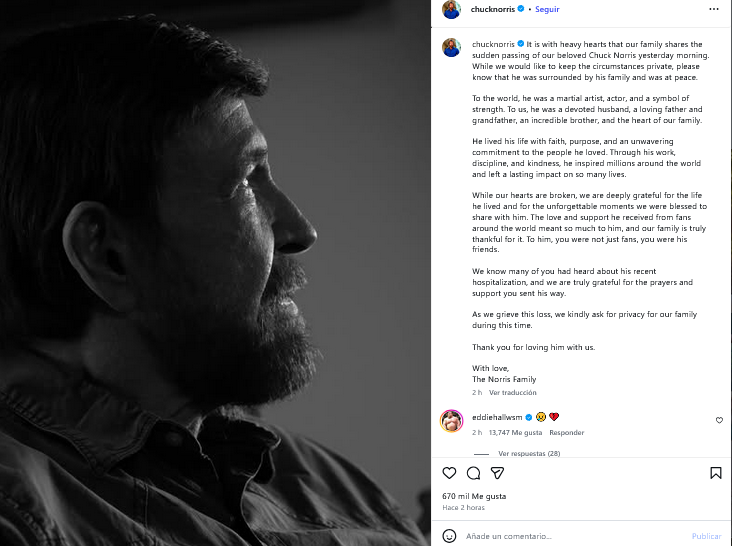
Task: Click eddiehallwsm username in comments
Action: pyautogui.click(x=497, y=416)
